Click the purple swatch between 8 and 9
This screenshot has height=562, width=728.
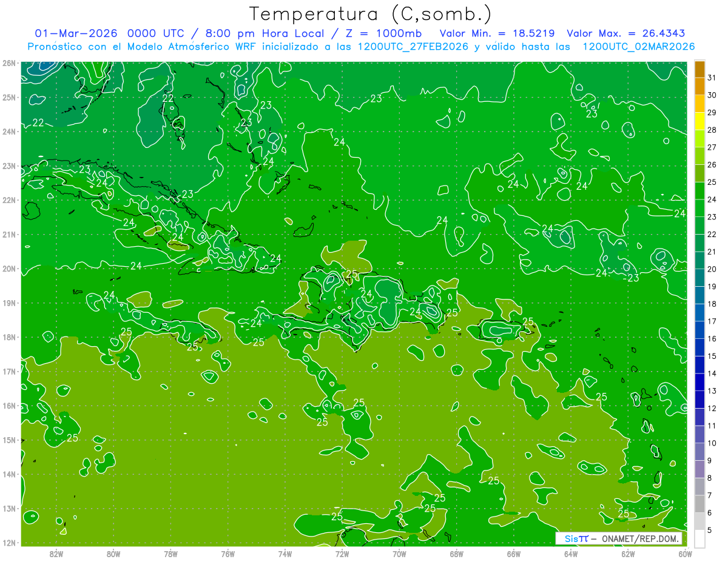point(700,469)
